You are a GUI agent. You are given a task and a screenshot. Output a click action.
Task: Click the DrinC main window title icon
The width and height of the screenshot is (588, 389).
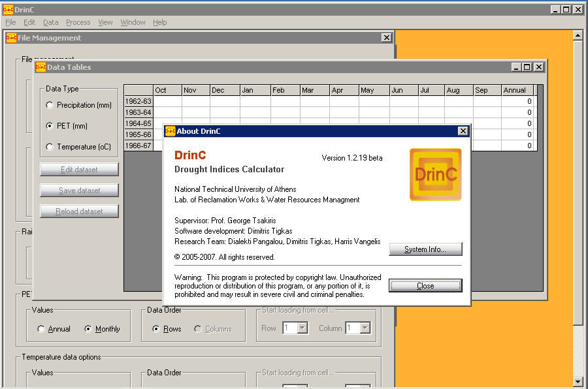click(8, 9)
